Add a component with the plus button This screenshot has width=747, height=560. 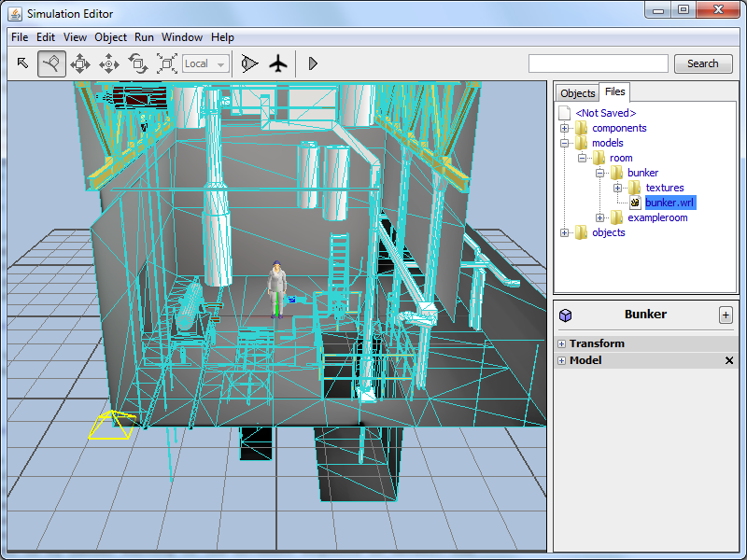click(x=726, y=315)
